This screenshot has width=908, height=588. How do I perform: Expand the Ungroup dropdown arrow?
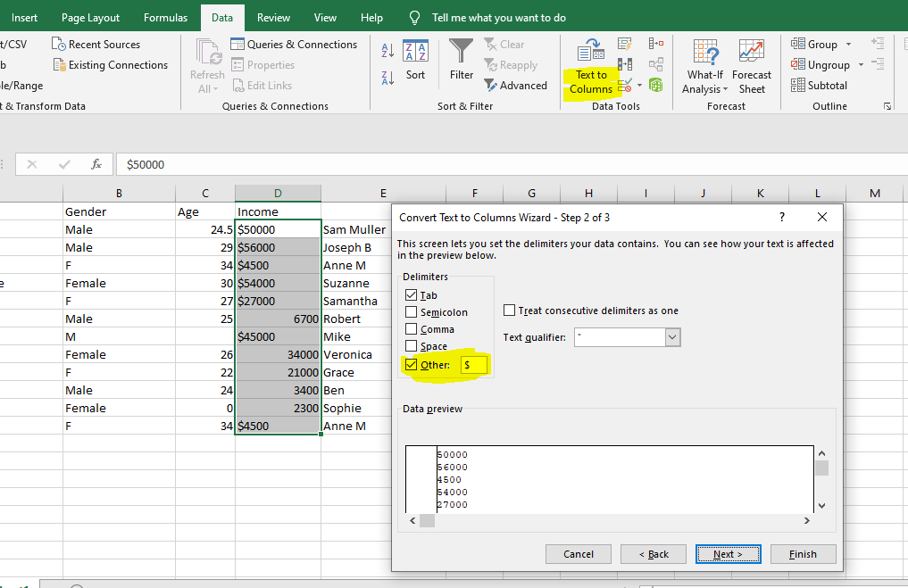pyautogui.click(x=860, y=64)
